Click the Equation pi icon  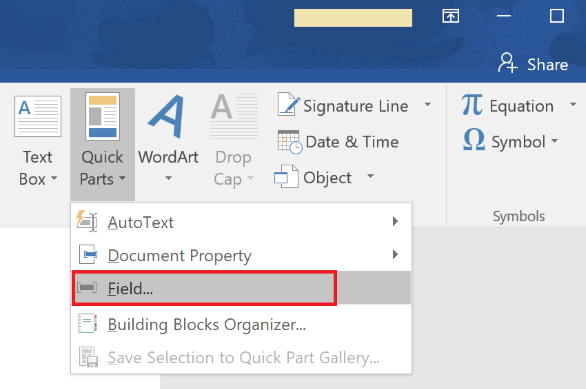click(x=472, y=105)
